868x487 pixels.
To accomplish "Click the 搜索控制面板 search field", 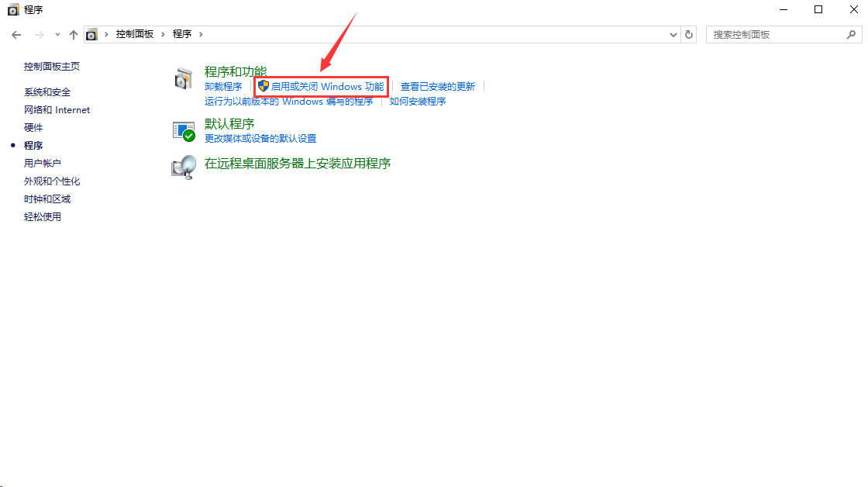I will 777,34.
